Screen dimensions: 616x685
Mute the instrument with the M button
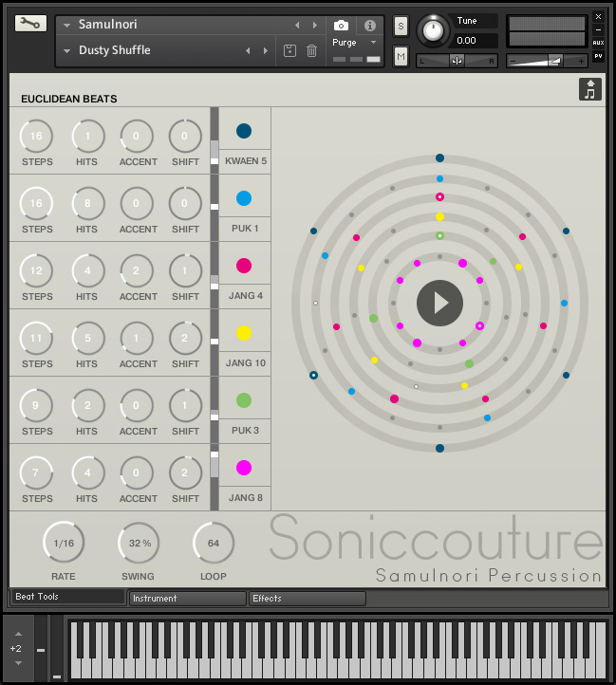pyautogui.click(x=401, y=56)
